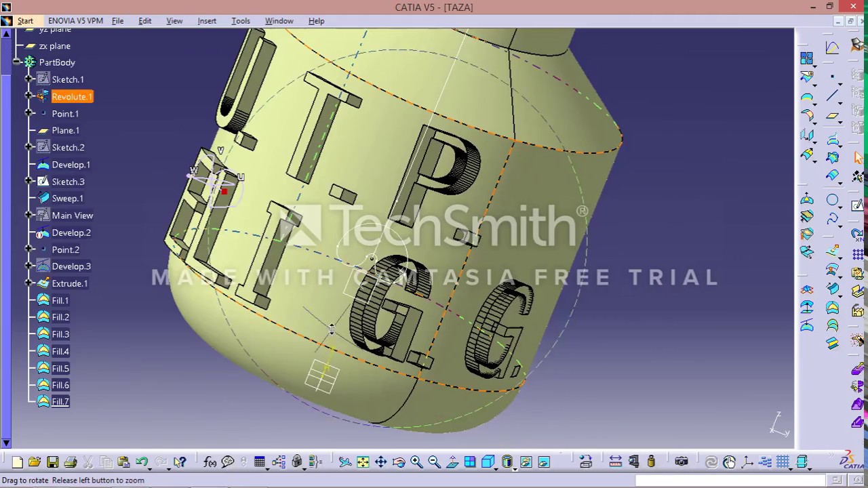Select the Plane creation tool
The image size is (868, 488).
tap(832, 116)
